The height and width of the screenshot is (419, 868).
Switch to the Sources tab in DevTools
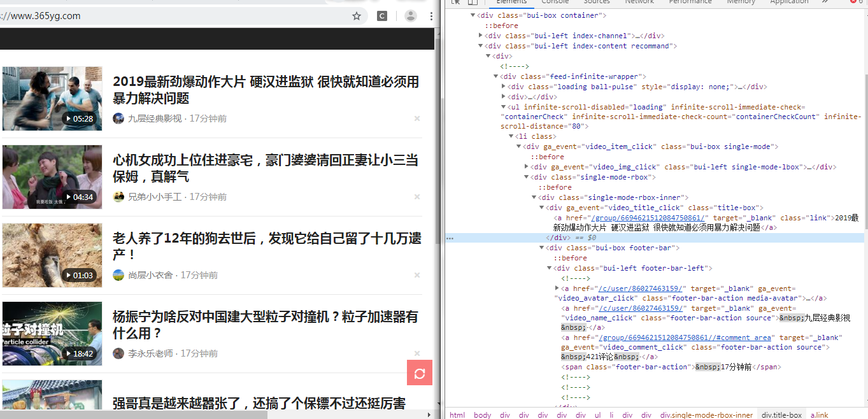597,2
